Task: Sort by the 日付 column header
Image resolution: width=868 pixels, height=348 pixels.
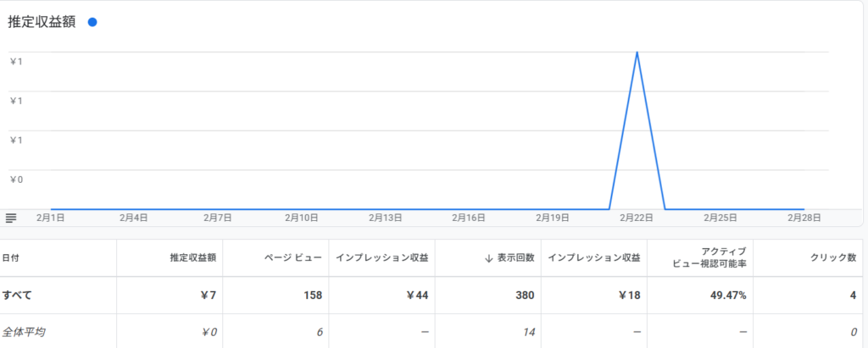Action: click(x=12, y=257)
